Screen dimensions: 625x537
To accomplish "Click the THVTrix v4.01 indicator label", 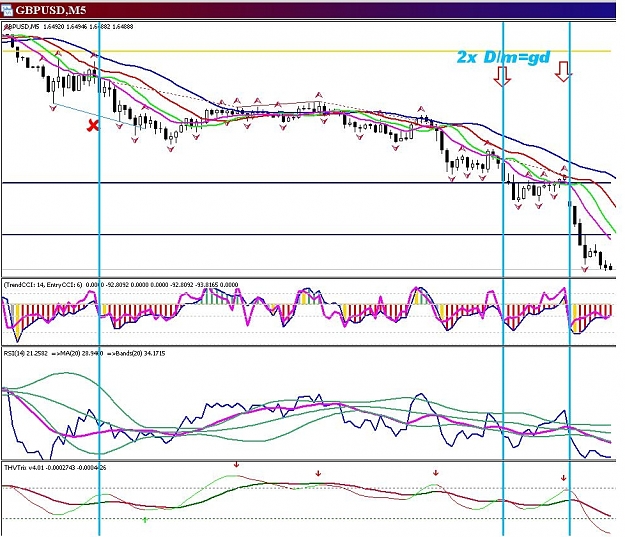I will [55, 467].
